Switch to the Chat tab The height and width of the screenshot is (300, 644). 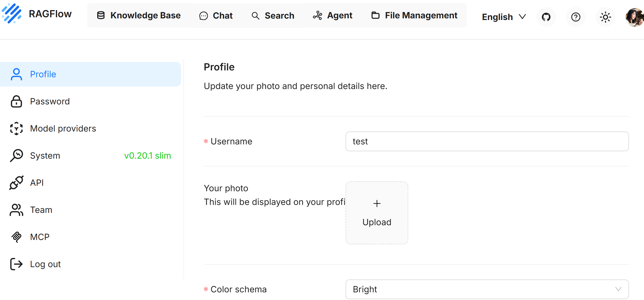coord(216,16)
